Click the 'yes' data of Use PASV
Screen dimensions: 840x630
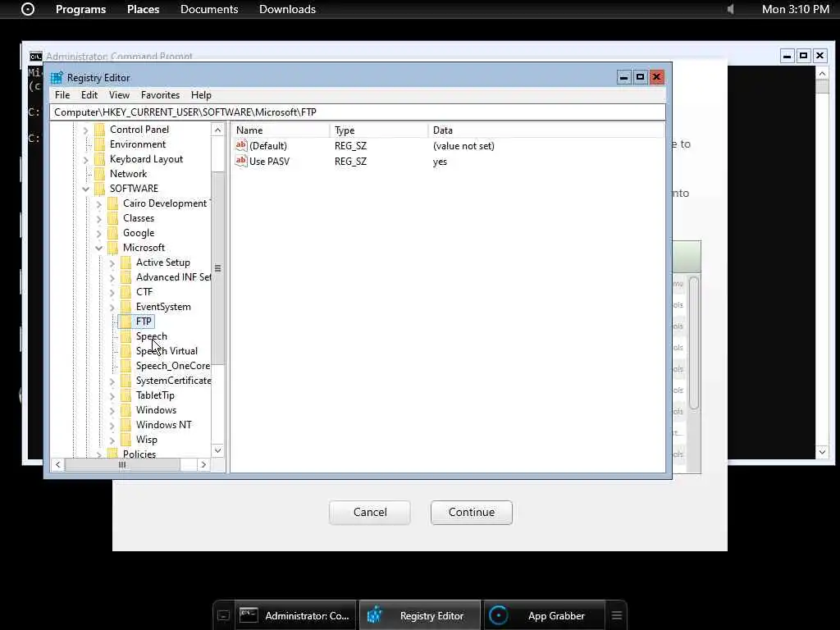pos(440,162)
